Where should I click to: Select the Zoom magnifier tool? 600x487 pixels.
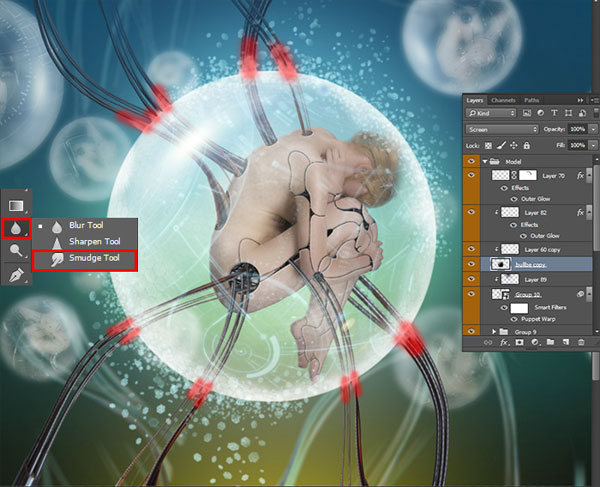(x=16, y=251)
